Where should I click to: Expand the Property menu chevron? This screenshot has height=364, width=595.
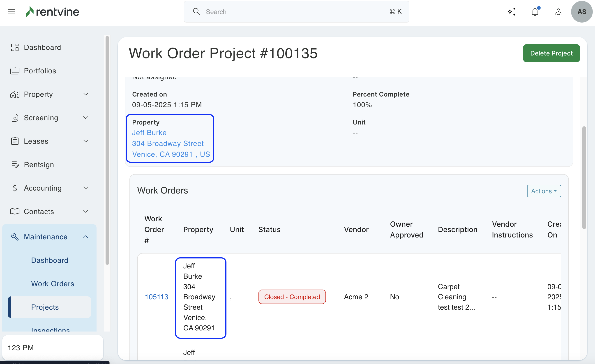tap(86, 94)
